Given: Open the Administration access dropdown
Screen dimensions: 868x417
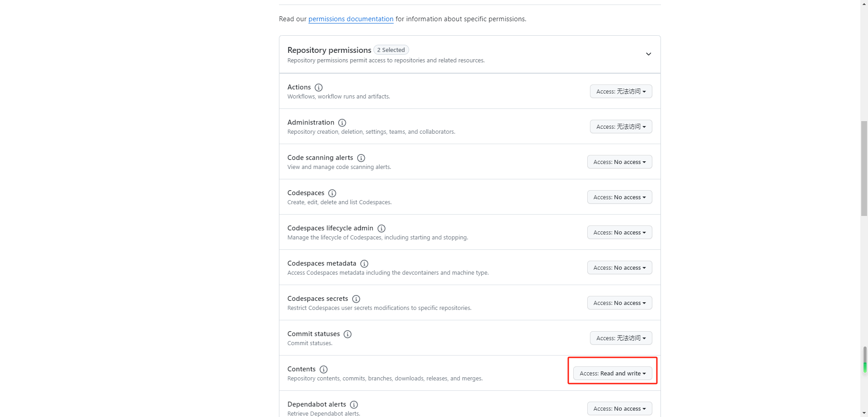Looking at the screenshot, I should [x=621, y=127].
